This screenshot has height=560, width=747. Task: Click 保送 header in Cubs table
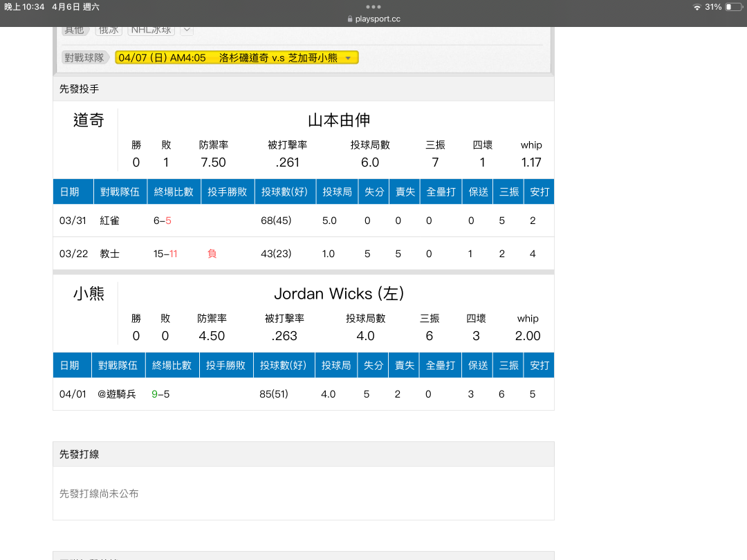(478, 365)
